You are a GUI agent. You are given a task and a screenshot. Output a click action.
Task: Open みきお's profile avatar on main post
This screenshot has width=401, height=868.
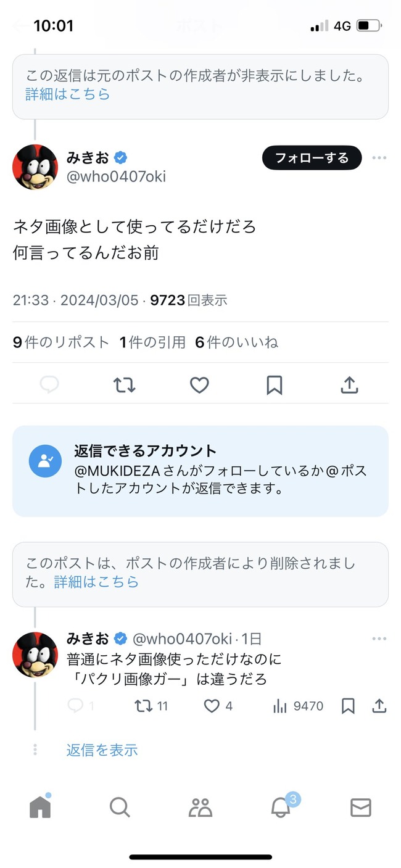[x=35, y=168]
